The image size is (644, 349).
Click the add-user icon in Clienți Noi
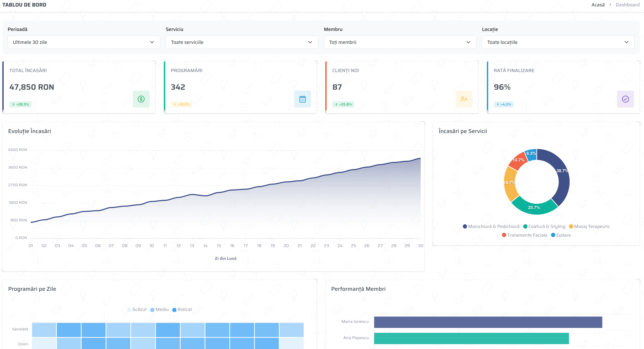point(464,99)
